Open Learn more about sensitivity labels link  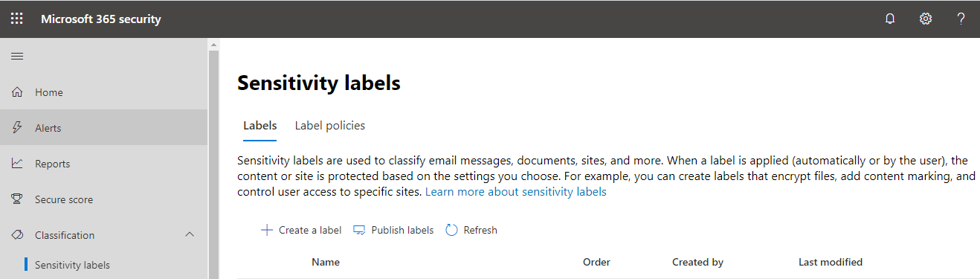coord(516,192)
